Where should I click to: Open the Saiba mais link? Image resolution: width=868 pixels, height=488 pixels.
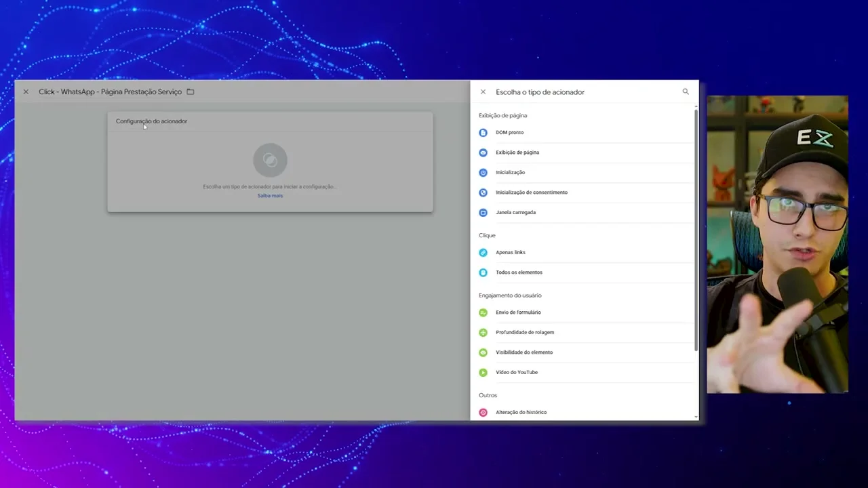point(270,196)
